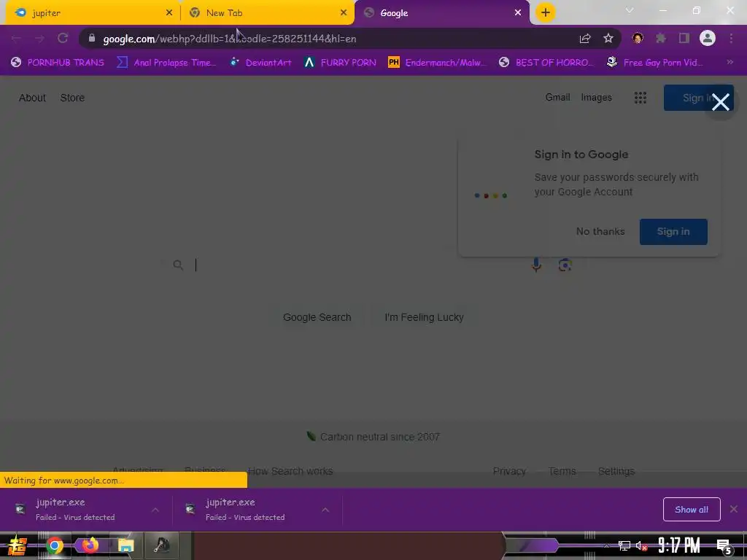The width and height of the screenshot is (747, 560).
Task: Open the Privacy footer link
Action: click(x=509, y=471)
